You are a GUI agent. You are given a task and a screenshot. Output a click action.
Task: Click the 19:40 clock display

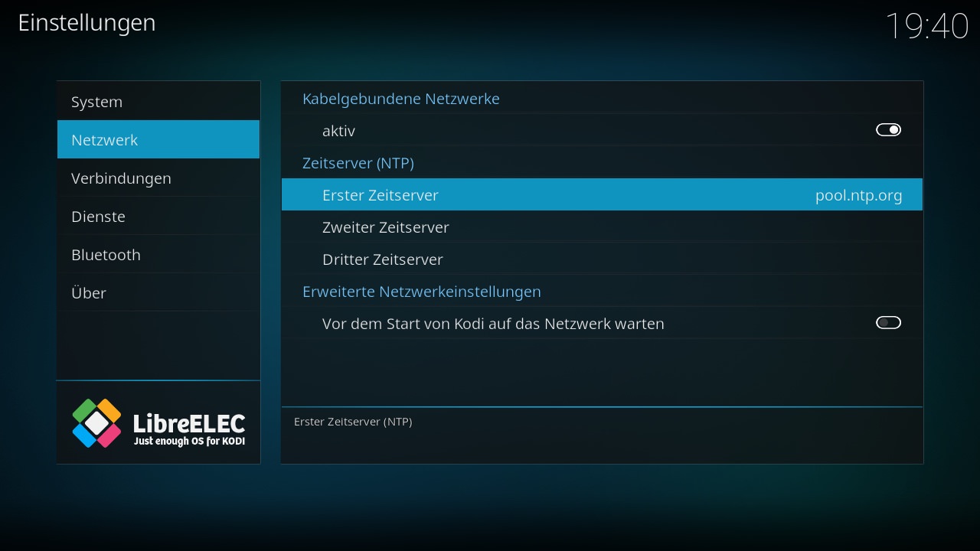tap(927, 25)
